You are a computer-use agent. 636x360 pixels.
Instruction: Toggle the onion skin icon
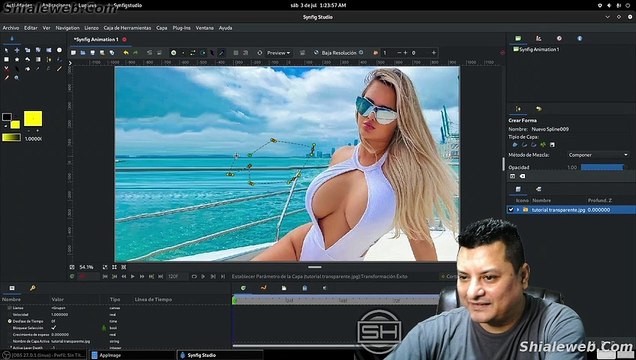(376, 53)
